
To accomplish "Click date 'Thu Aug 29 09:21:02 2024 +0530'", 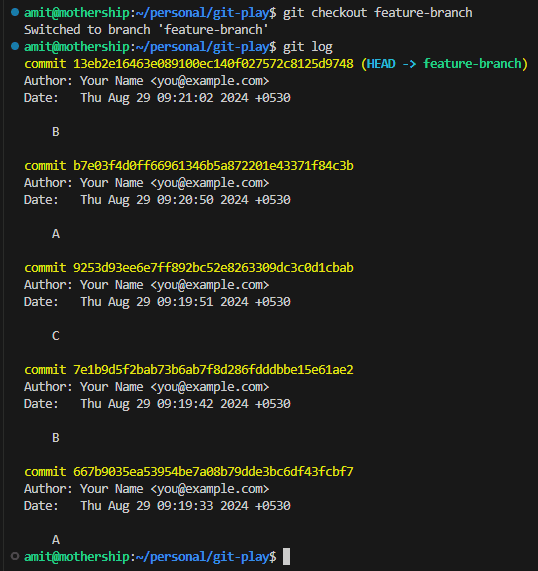I will (x=185, y=98).
